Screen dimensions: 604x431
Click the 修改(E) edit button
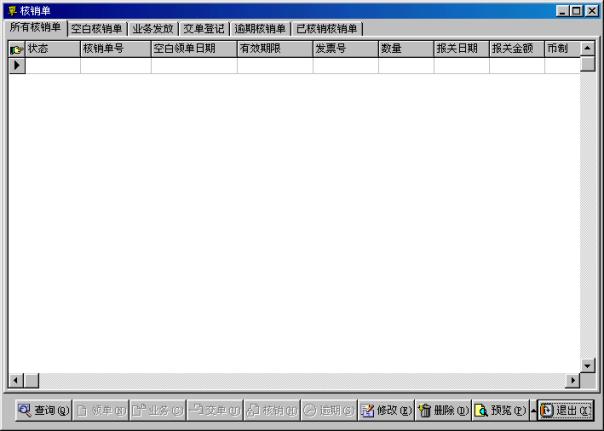(x=386, y=410)
